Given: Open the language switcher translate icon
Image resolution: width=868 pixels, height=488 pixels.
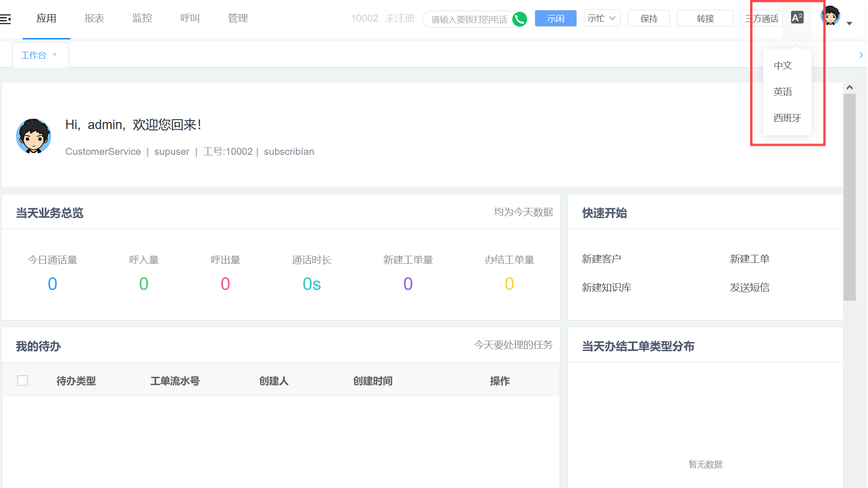Looking at the screenshot, I should [797, 16].
